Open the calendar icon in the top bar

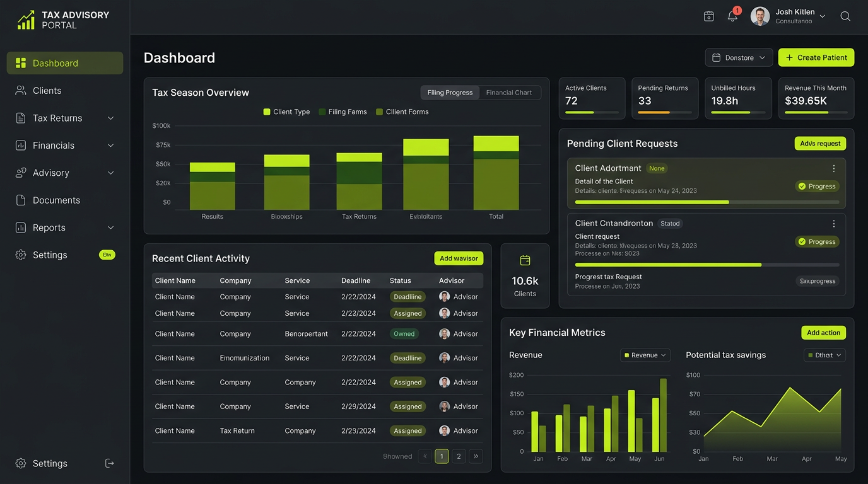[708, 16]
